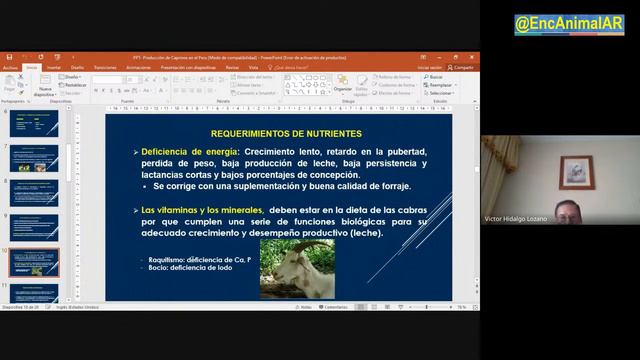Image resolution: width=640 pixels, height=360 pixels.
Task: Collapse the ribbon with the chevron arrow
Action: (474, 101)
